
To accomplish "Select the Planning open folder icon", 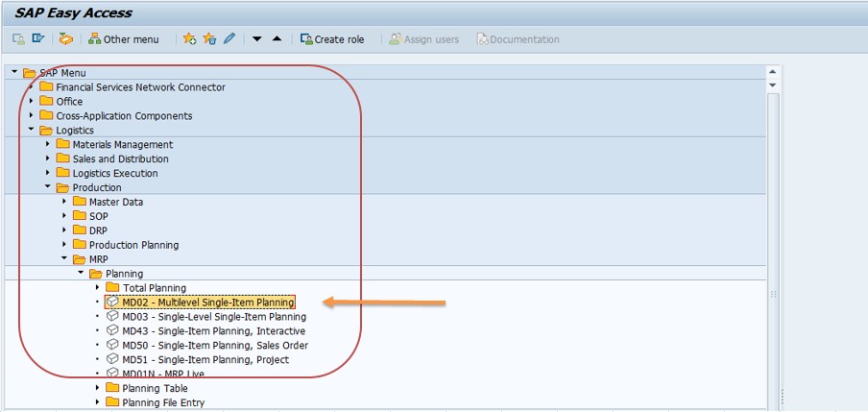I will click(x=96, y=274).
